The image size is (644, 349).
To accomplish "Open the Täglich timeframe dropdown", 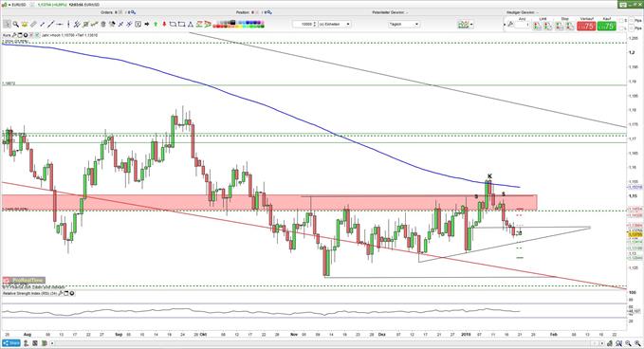I will click(x=404, y=25).
